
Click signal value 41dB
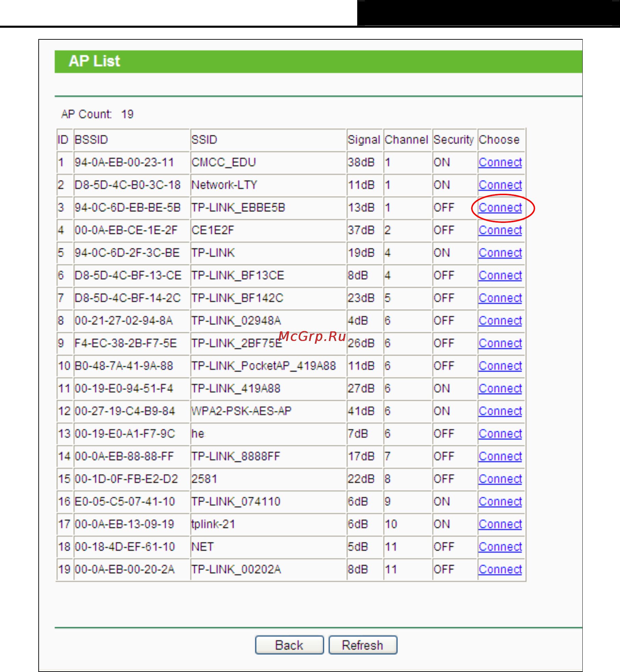pos(361,411)
